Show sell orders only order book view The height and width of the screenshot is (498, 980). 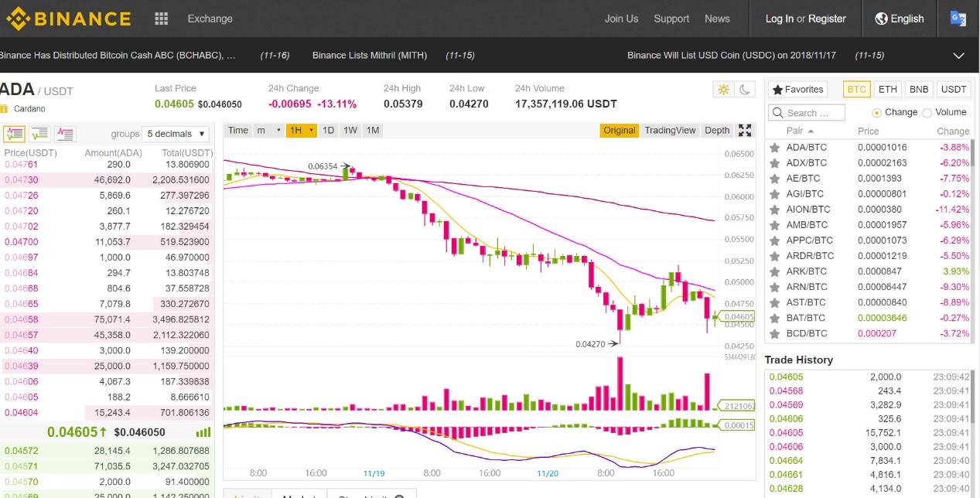65,134
